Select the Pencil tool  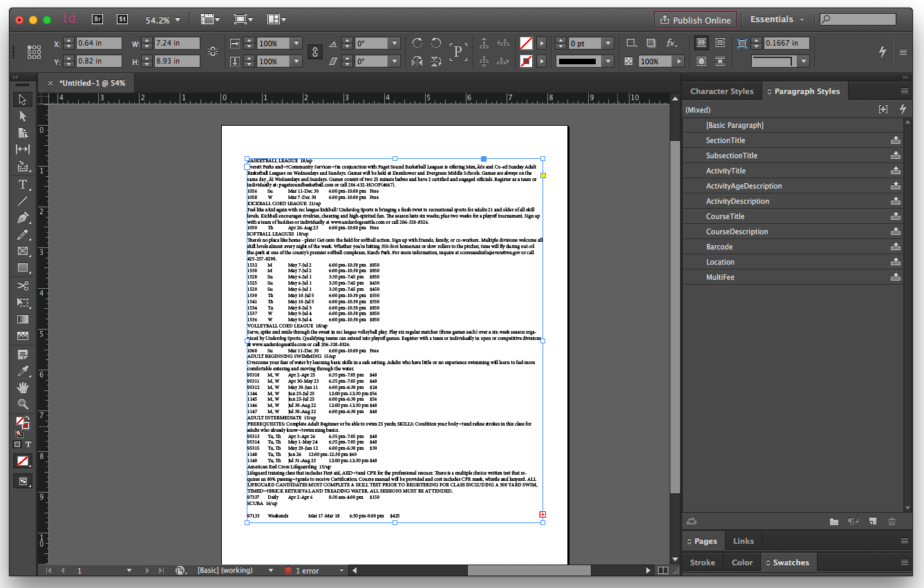[23, 234]
